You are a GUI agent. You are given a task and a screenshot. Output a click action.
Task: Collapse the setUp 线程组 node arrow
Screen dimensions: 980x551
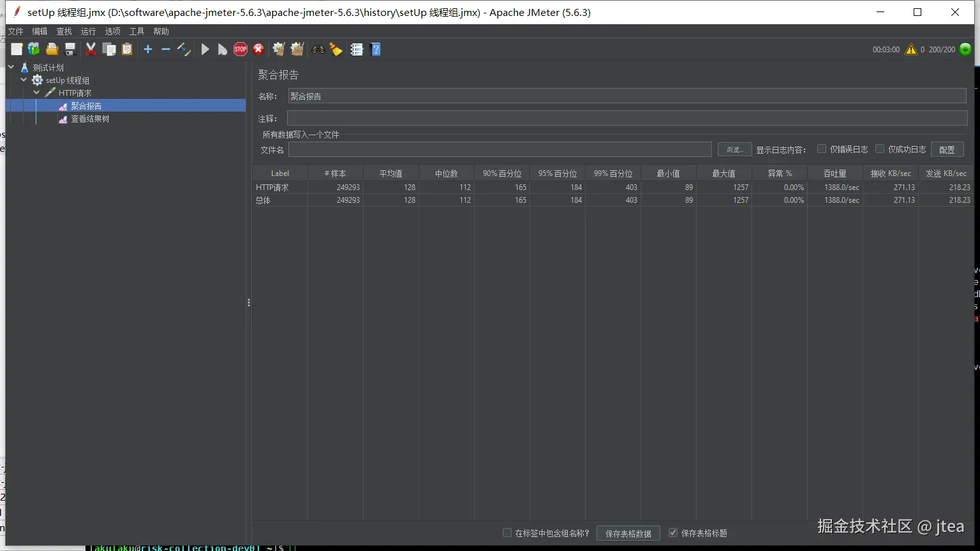coord(24,80)
